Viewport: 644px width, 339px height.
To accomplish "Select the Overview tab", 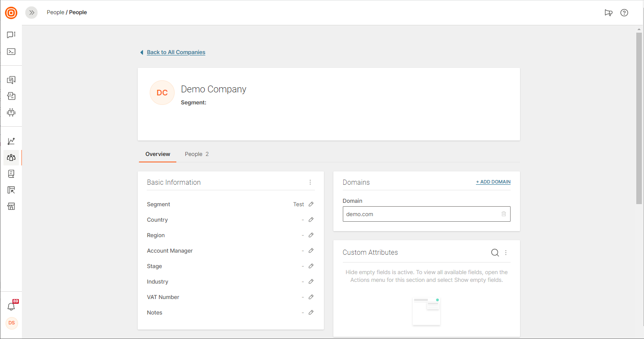I will (157, 154).
